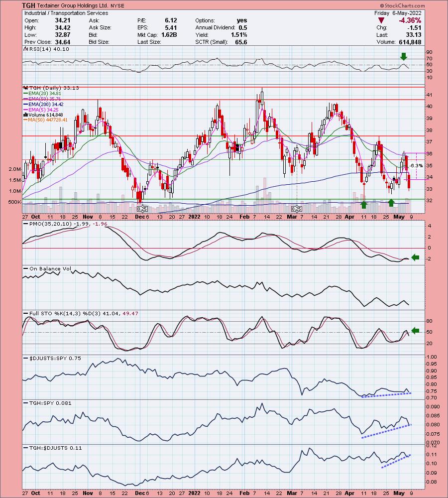Click the Options value yes

click(242, 20)
